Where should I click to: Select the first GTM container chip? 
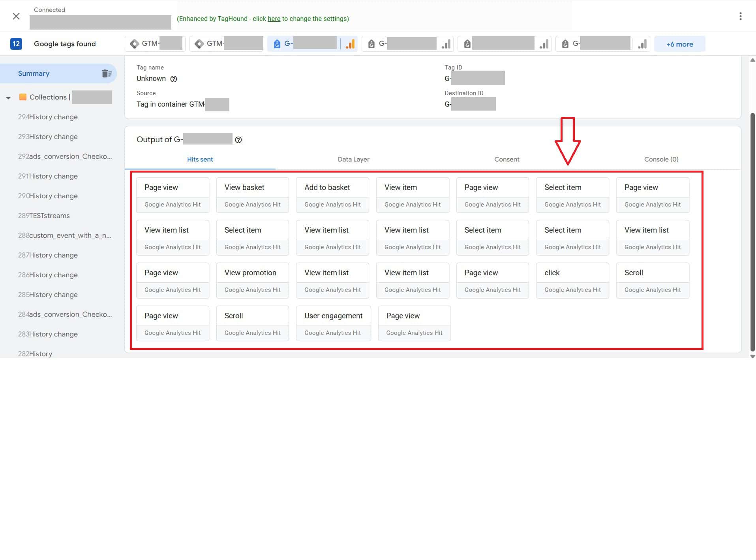(x=155, y=44)
